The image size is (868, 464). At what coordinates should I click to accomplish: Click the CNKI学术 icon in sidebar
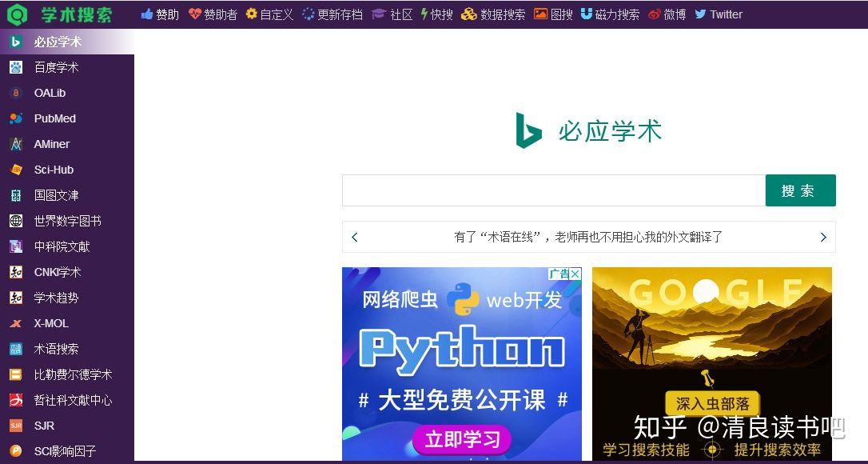pyautogui.click(x=16, y=272)
